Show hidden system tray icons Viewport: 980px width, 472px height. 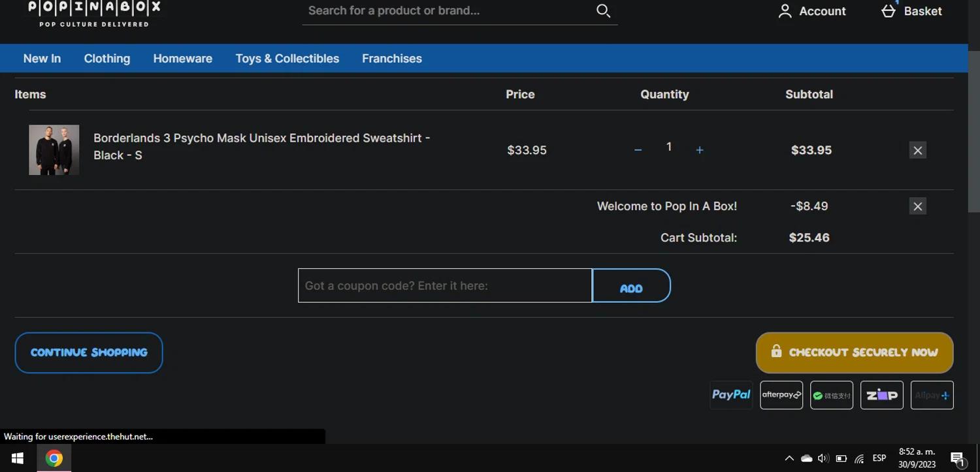789,458
